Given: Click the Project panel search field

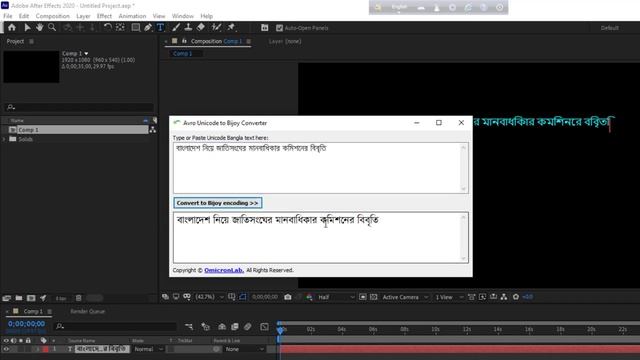Looking at the screenshot, I should [80, 107].
